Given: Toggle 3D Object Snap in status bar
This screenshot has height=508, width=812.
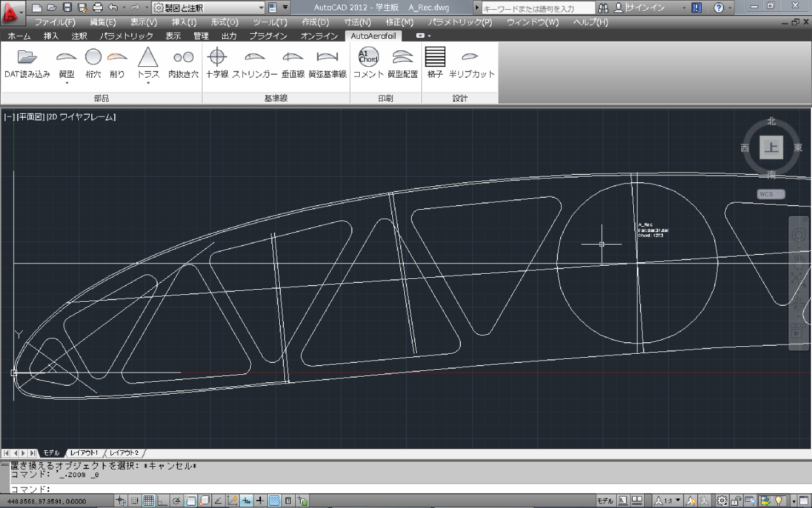Looking at the screenshot, I should click(204, 501).
